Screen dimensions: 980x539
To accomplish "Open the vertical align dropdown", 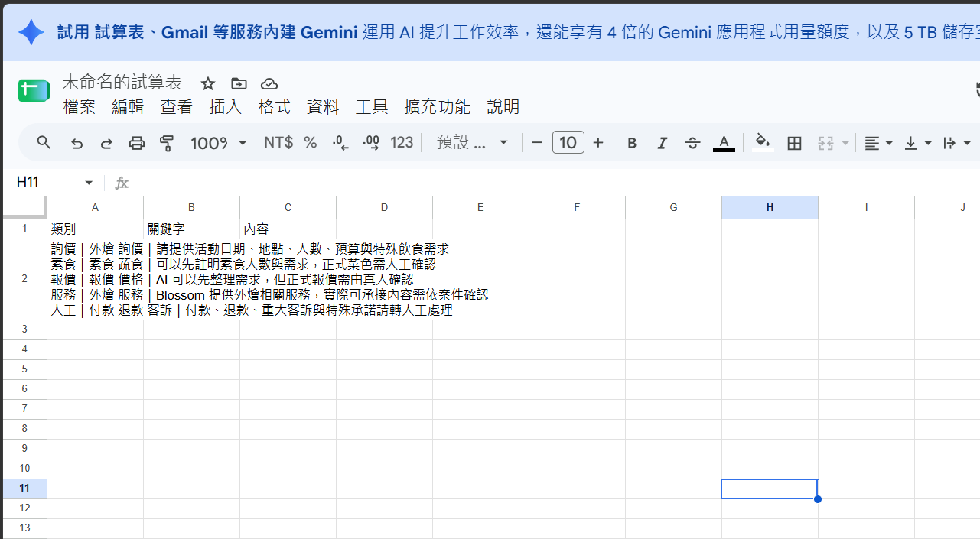I will (x=917, y=143).
